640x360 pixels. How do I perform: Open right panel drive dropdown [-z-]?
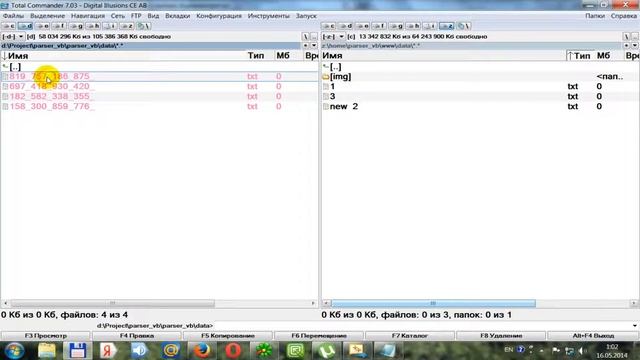(333, 37)
